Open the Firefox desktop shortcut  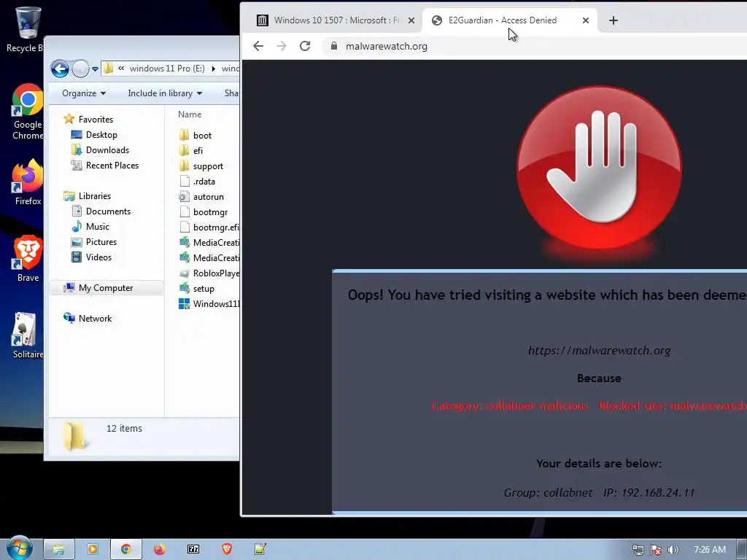pyautogui.click(x=28, y=182)
